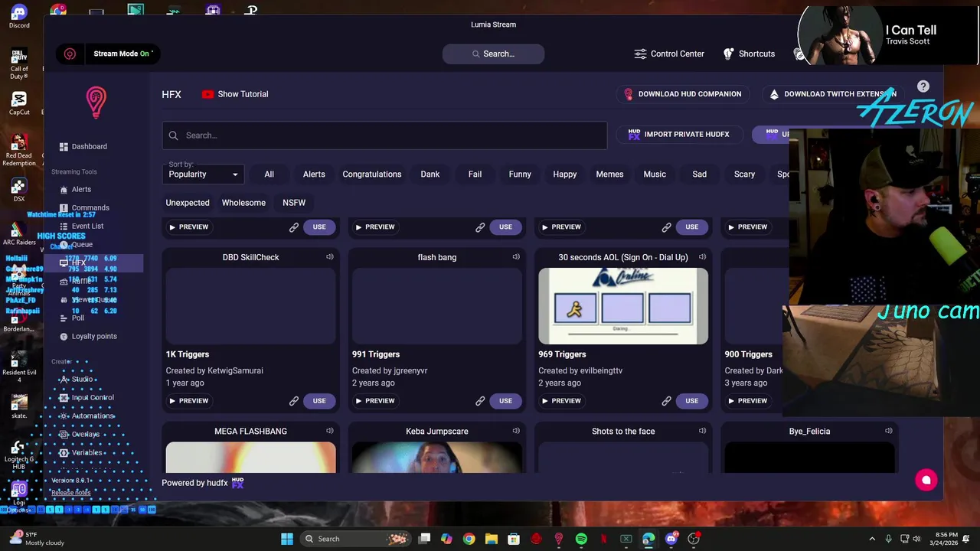This screenshot has height=551, width=980.
Task: Open the Commands section
Action: (x=84, y=207)
